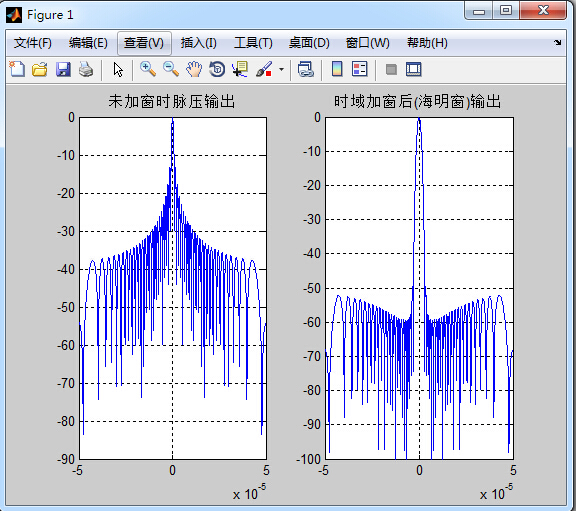Activate the Zoom Out magnifier tool
Viewport: 576px width, 511px height.
171,69
